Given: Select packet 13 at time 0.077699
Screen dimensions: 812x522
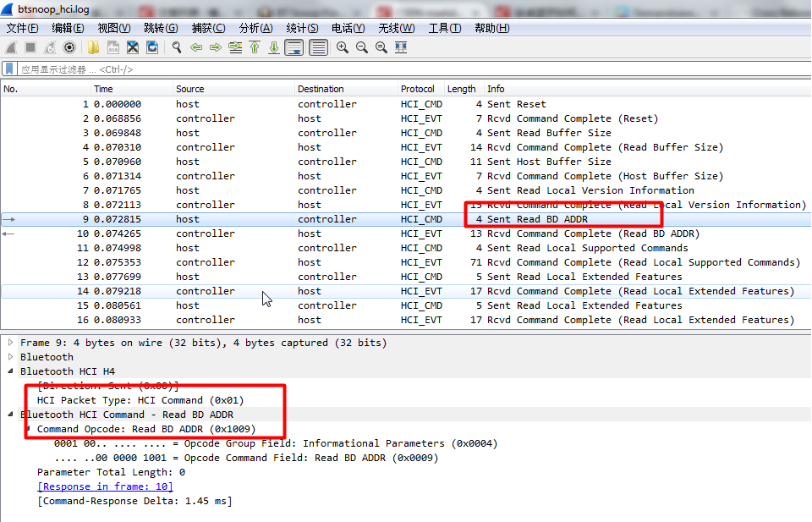Looking at the screenshot, I should coord(405,277).
